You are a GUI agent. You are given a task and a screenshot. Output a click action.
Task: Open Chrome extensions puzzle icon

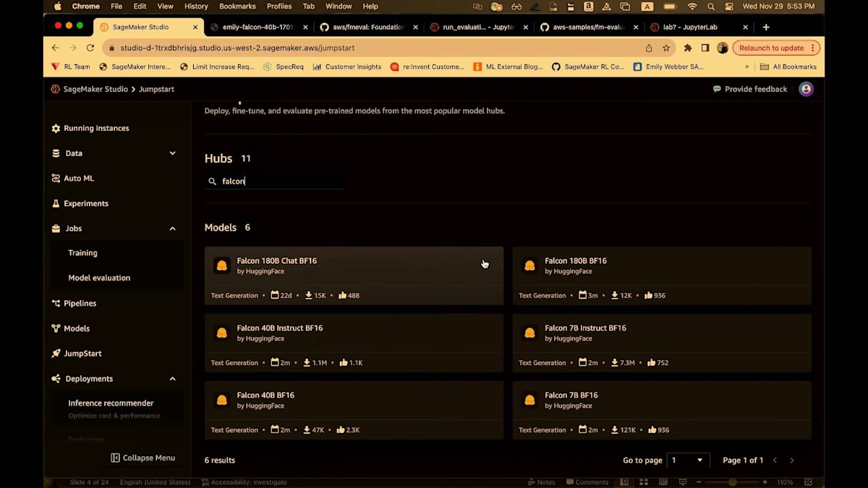tap(688, 48)
